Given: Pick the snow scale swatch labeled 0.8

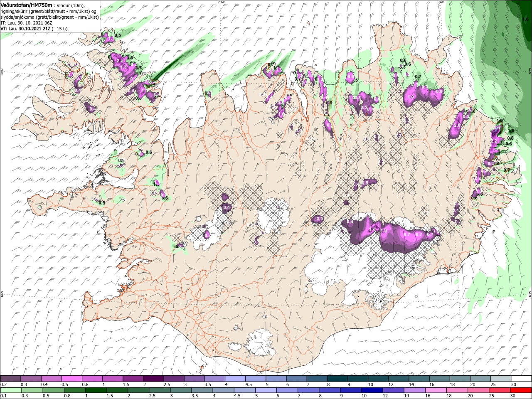Looking at the screenshot, I should coord(92,379).
